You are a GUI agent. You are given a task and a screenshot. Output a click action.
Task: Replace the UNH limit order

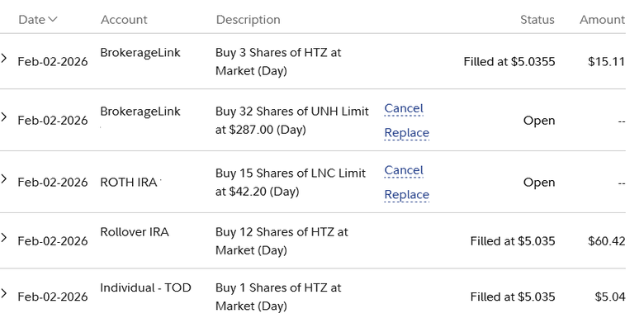406,133
